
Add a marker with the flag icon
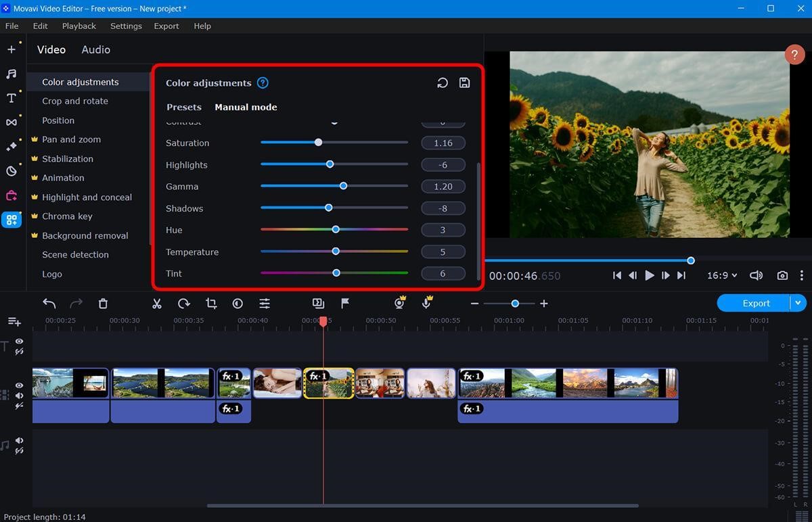[x=345, y=304]
